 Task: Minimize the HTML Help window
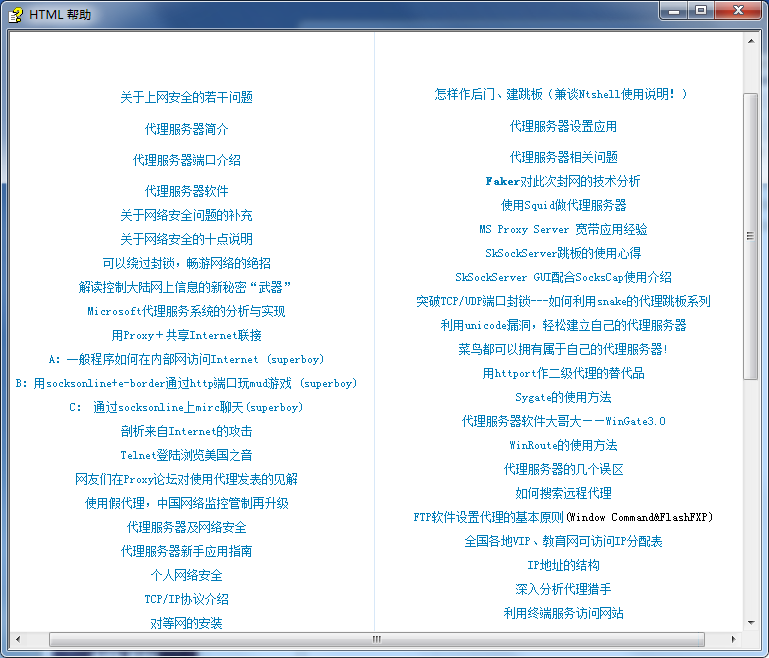point(674,10)
